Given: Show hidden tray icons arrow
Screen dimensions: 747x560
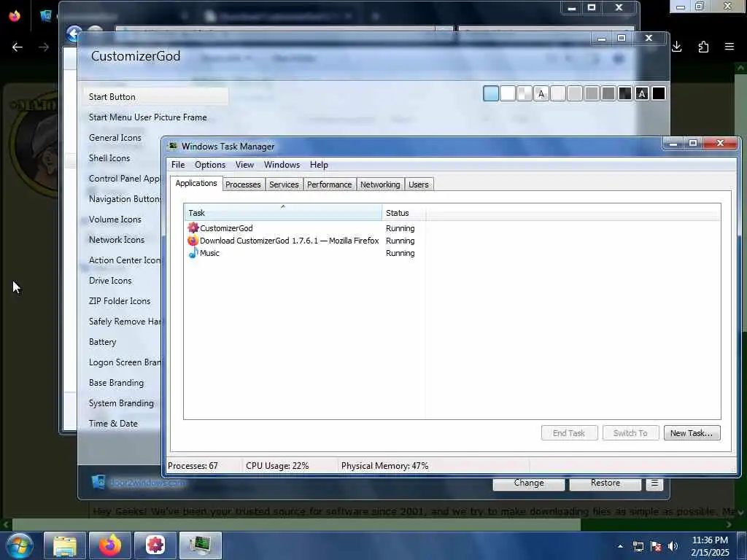Looking at the screenshot, I should pyautogui.click(x=620, y=546).
